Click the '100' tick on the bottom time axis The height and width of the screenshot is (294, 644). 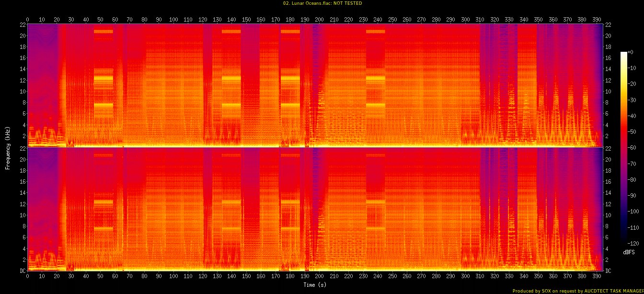point(173,277)
